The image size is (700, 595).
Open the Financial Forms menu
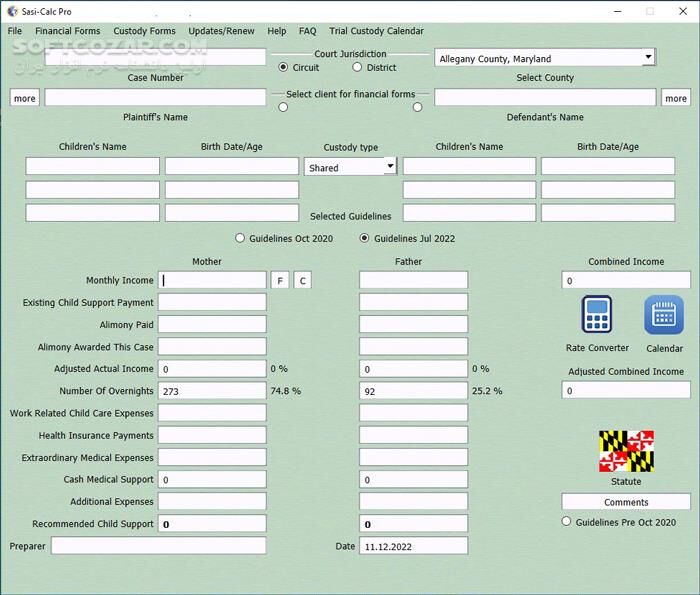(x=68, y=31)
